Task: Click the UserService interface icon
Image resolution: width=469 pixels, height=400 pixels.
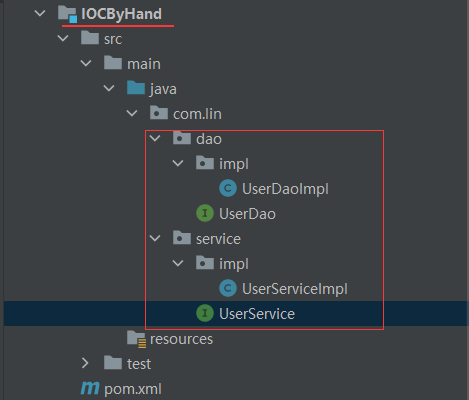Action: [205, 313]
